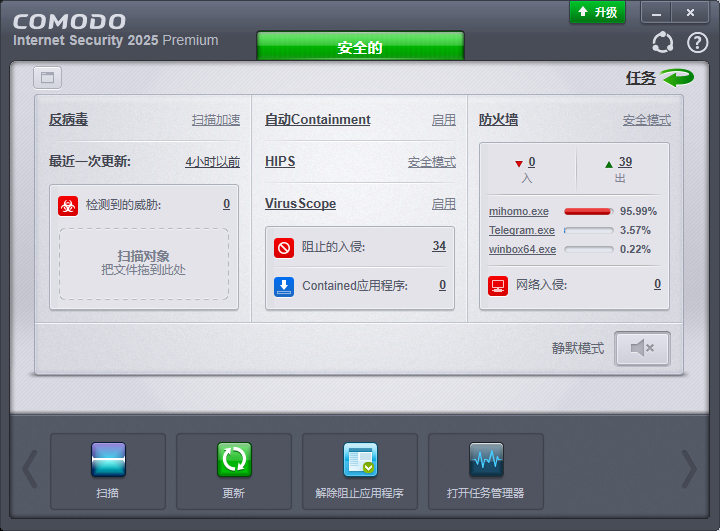Click the 4小时以前 last update link

point(213,162)
